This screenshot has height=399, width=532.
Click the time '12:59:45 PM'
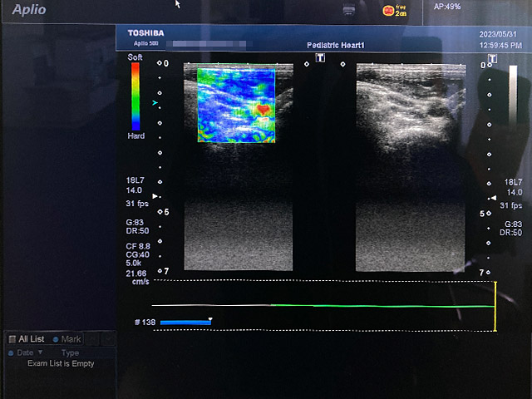(x=500, y=45)
